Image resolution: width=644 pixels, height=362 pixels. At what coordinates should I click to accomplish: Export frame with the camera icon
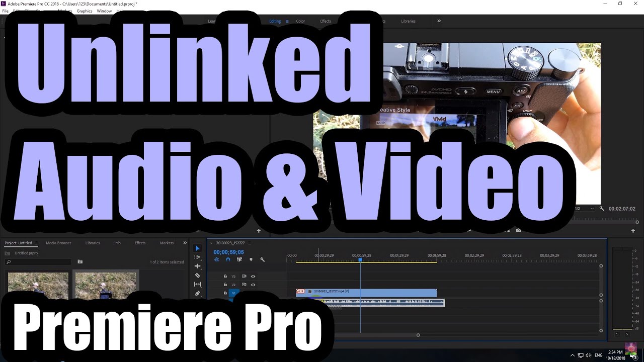click(x=518, y=230)
